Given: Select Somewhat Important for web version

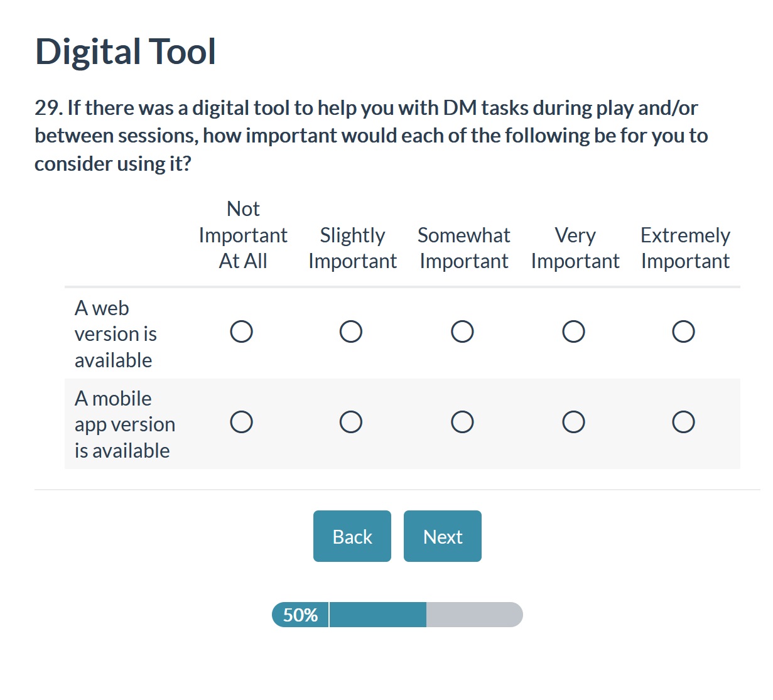Looking at the screenshot, I should (462, 331).
